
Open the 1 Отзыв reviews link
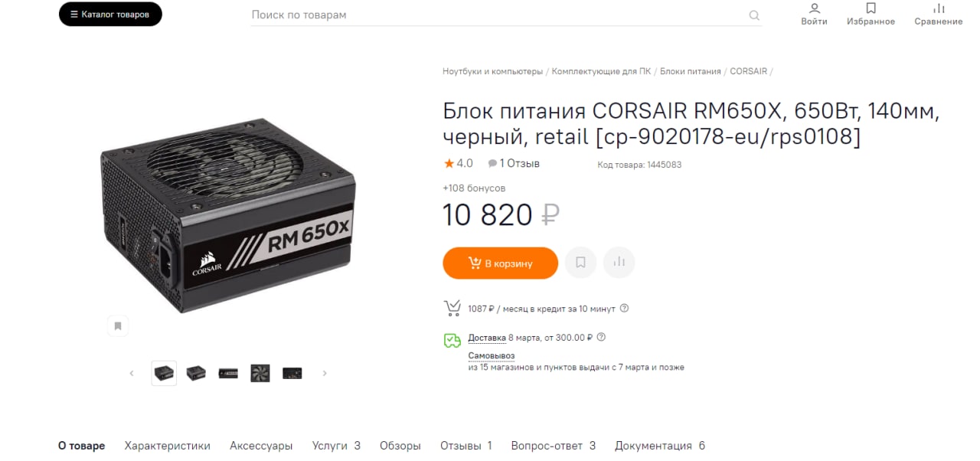514,163
